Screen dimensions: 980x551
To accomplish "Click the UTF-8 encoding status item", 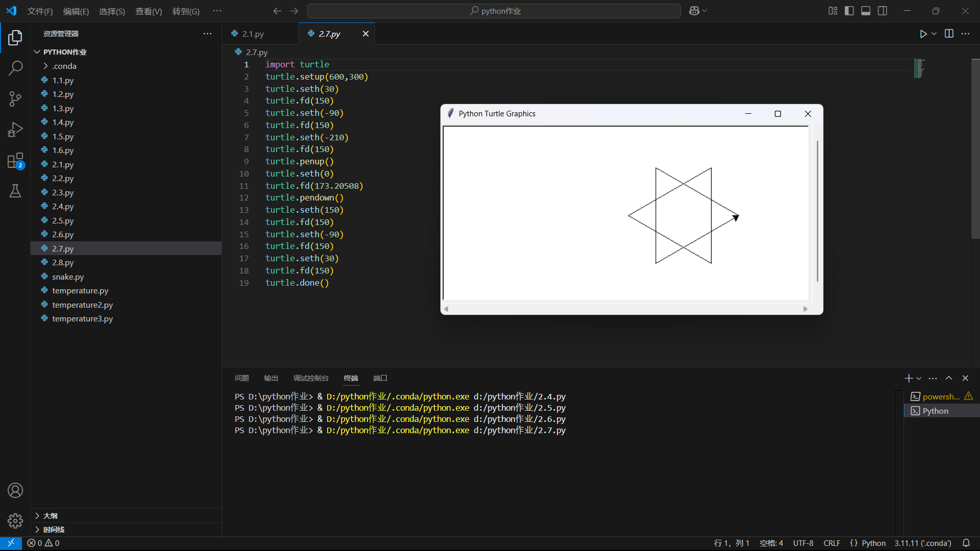I will pos(803,543).
